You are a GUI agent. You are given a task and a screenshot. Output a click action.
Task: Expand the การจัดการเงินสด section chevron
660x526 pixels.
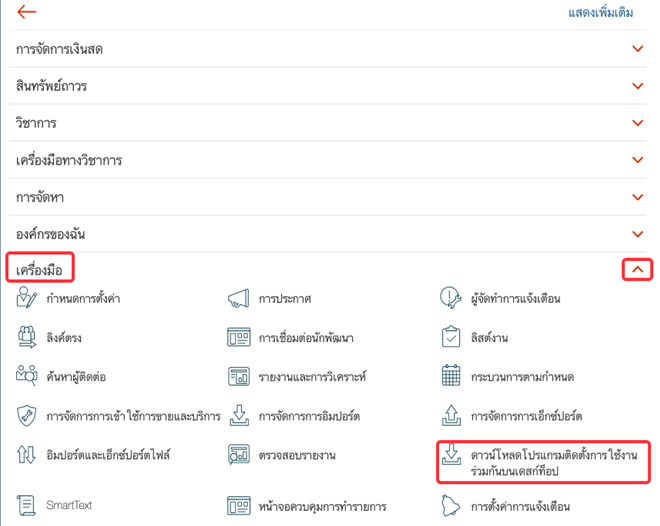point(637,49)
